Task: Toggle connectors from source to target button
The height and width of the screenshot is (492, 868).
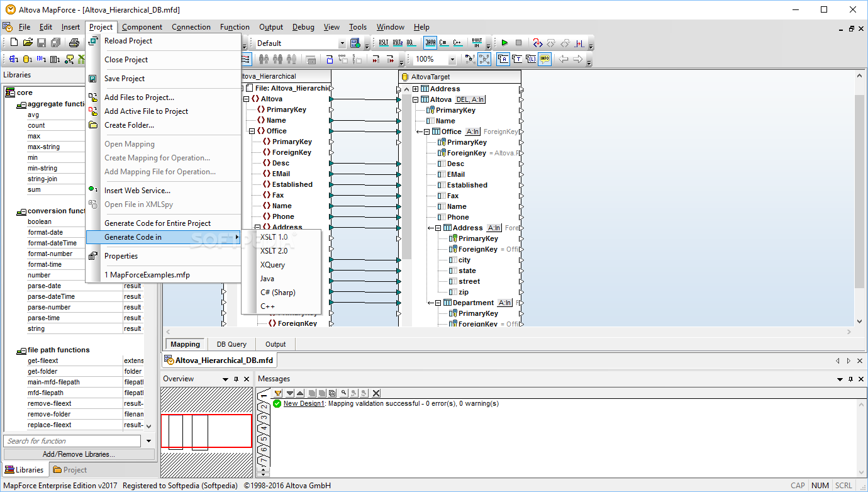Action: click(x=484, y=59)
